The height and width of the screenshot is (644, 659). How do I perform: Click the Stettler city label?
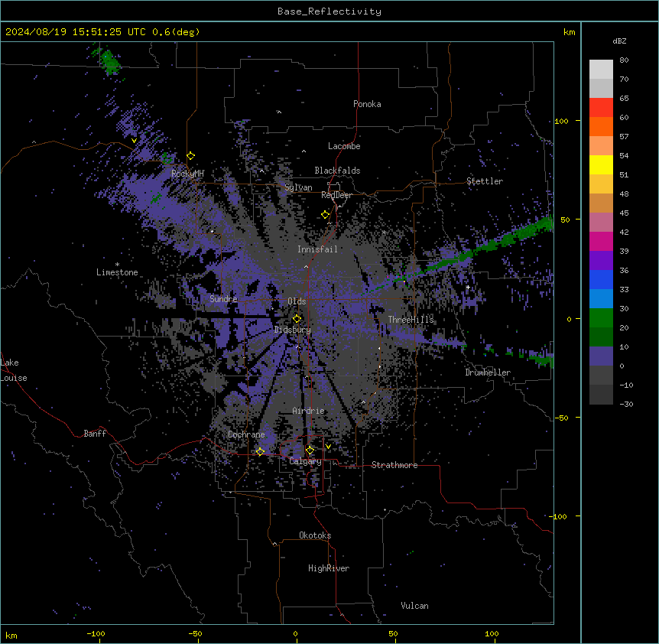(485, 181)
